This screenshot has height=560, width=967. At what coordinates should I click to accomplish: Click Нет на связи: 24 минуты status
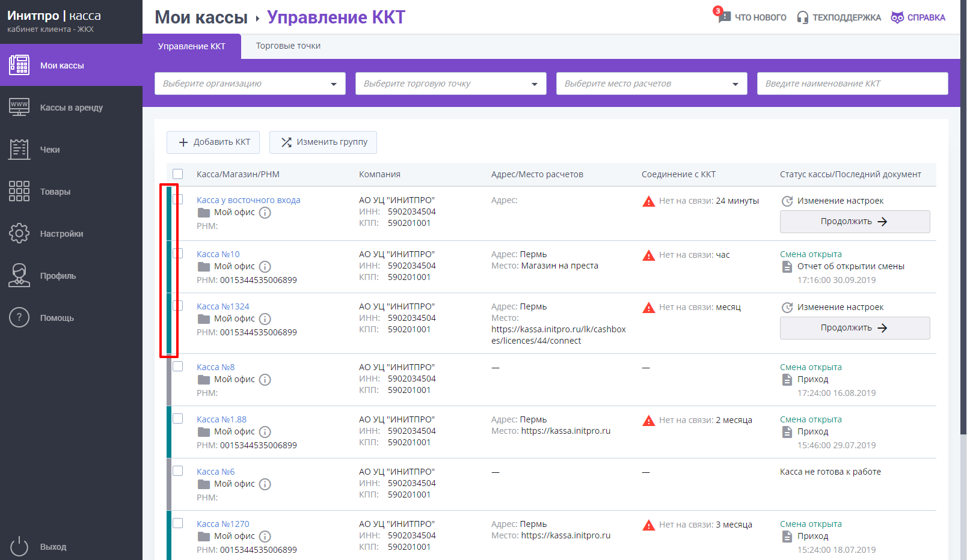tap(708, 201)
